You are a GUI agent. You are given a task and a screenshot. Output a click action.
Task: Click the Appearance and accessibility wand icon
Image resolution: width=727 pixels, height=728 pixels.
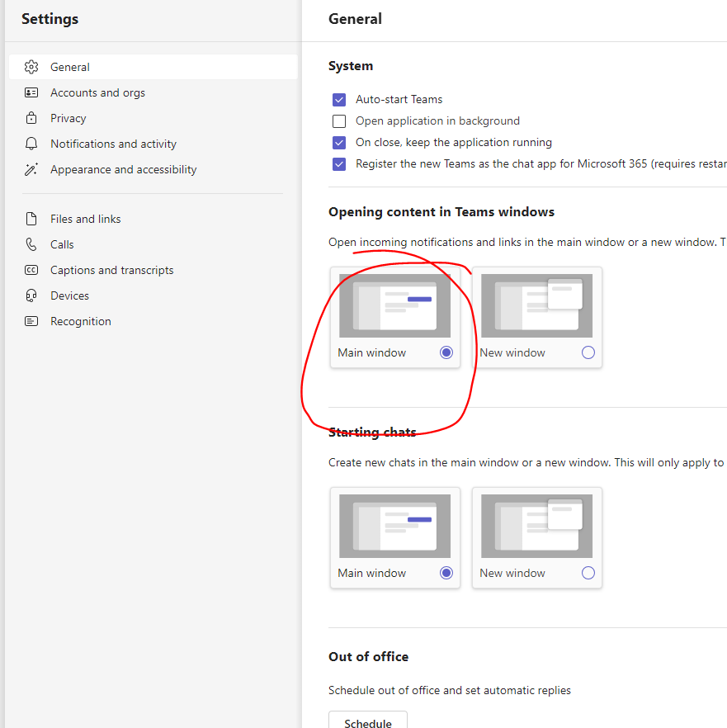click(30, 169)
